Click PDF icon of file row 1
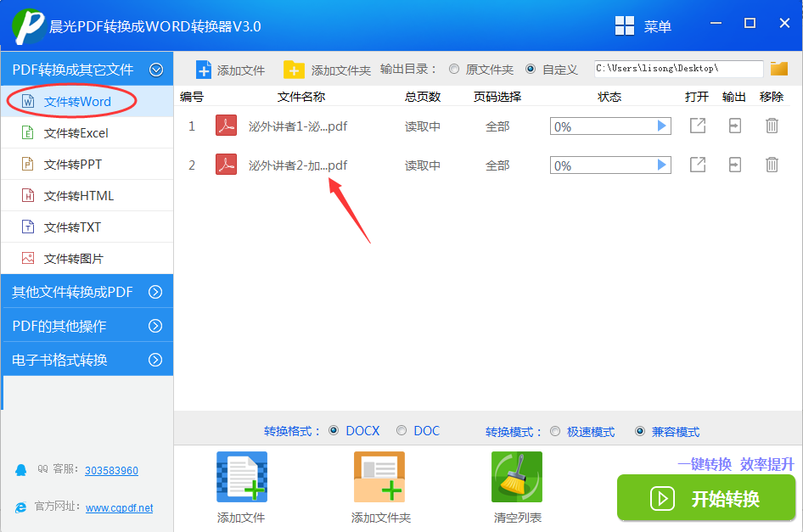Screen dimensions: 803x532 coord(227,126)
